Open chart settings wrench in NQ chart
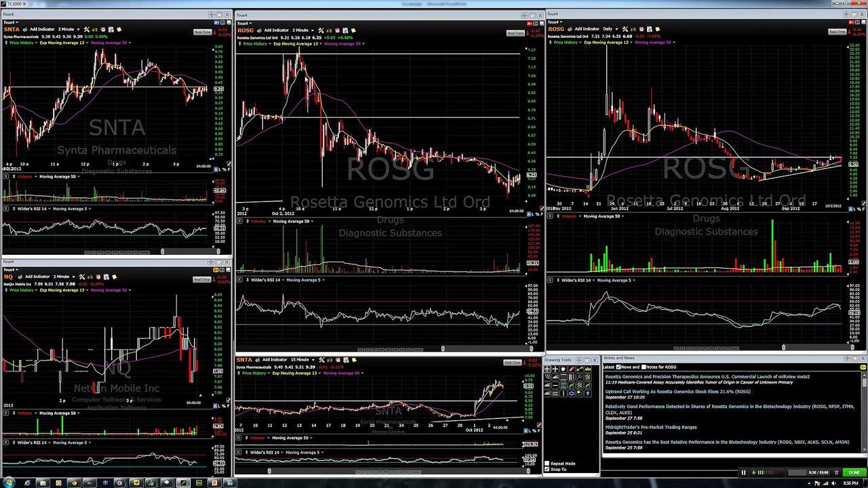The image size is (868, 488). (x=82, y=277)
